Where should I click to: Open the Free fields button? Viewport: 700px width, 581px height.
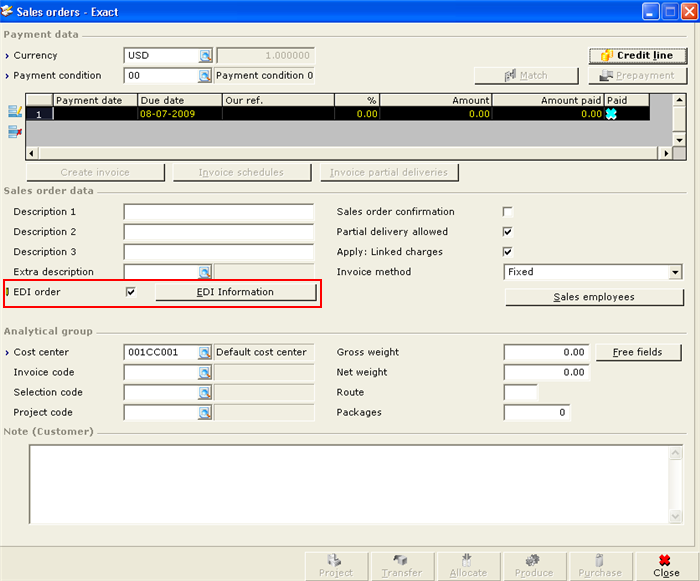tap(638, 352)
